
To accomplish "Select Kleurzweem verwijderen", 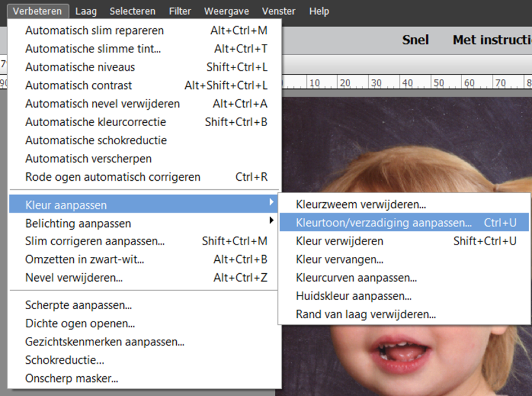I will pos(361,204).
